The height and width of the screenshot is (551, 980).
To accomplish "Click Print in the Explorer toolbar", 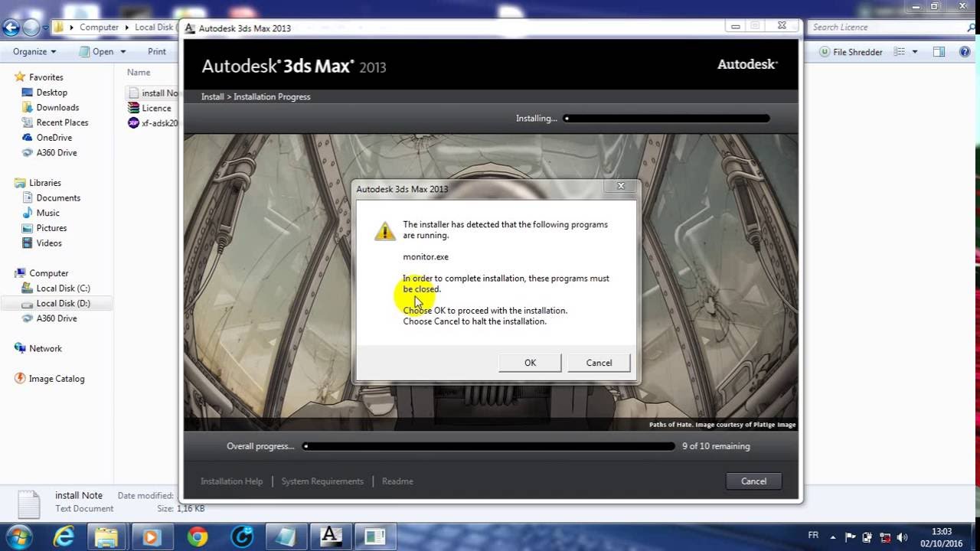I will pyautogui.click(x=157, y=52).
